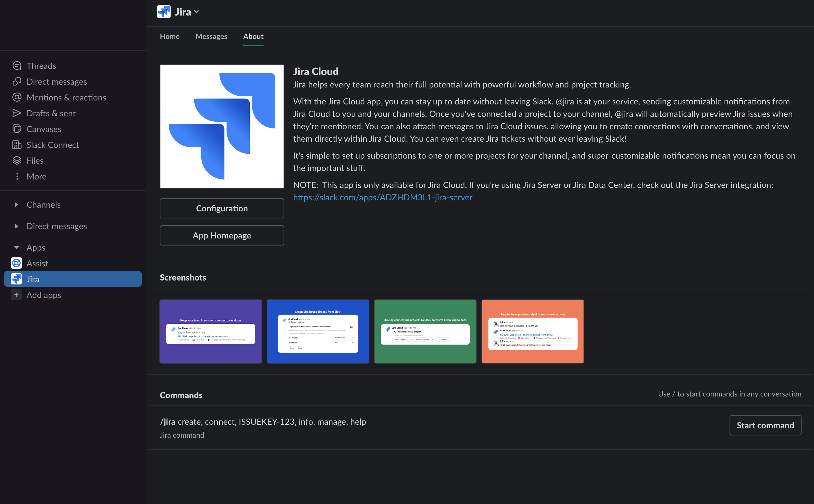
Task: Open the Assist app
Action: pos(37,263)
